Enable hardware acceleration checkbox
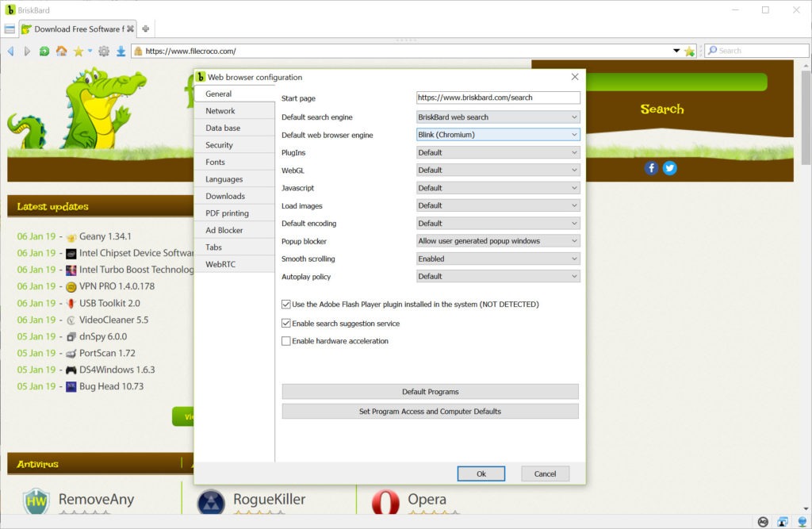This screenshot has height=529, width=812. coord(286,341)
